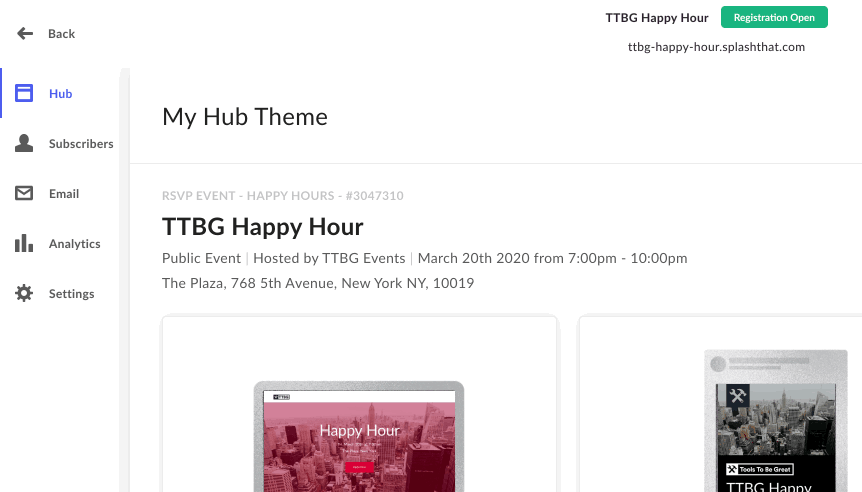Click the Back label
The height and width of the screenshot is (492, 862).
(62, 34)
